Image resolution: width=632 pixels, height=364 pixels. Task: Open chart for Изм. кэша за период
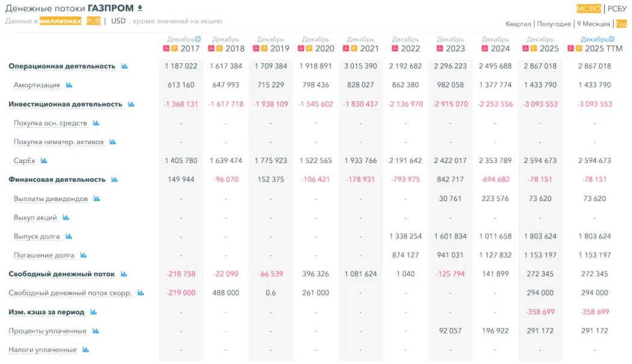93,312
